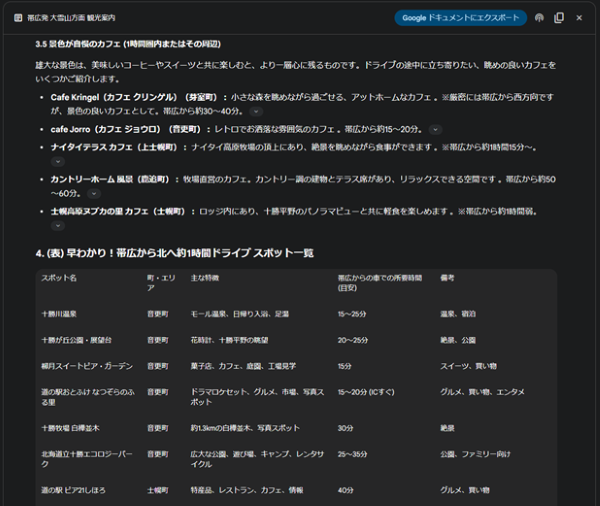
Task: Click the column header 主な特徴
Action: point(205,278)
